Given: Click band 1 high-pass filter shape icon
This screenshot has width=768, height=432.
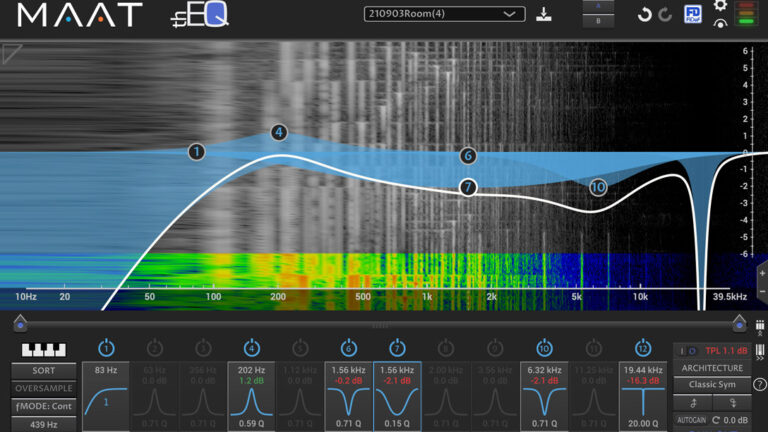Looking at the screenshot, I should (106, 402).
